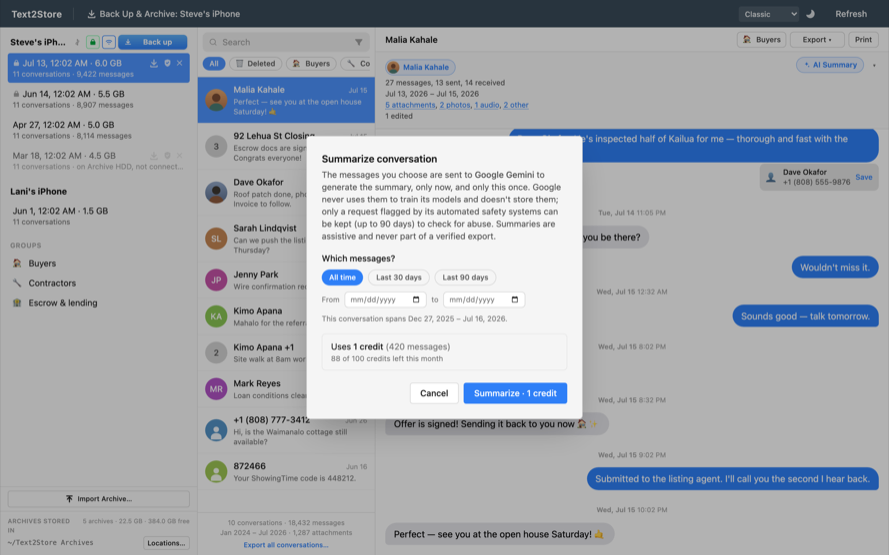Open the 2 photos link
The width and height of the screenshot is (889, 555).
[x=455, y=105]
